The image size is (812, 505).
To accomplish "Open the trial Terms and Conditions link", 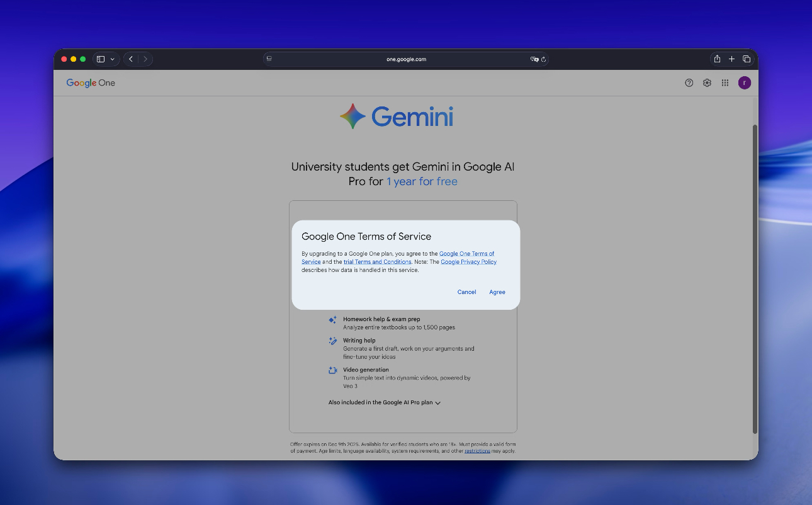I will point(377,262).
